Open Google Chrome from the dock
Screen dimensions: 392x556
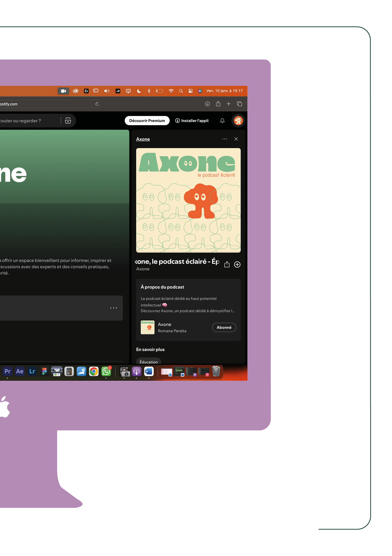[94, 371]
